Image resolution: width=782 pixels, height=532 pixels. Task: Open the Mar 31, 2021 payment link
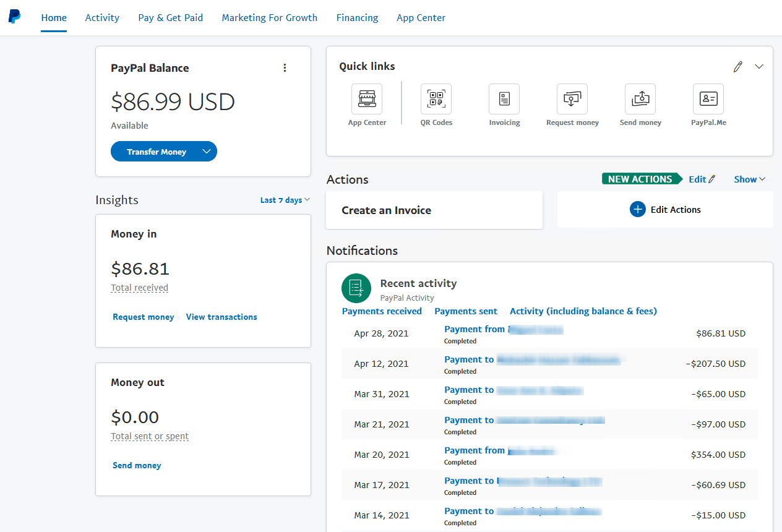pyautogui.click(x=514, y=390)
